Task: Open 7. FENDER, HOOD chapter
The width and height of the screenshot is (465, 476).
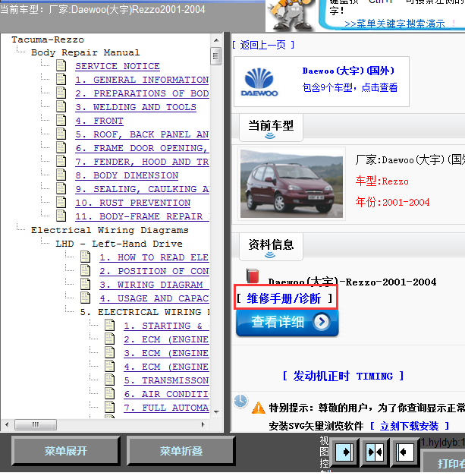Action: point(142,162)
